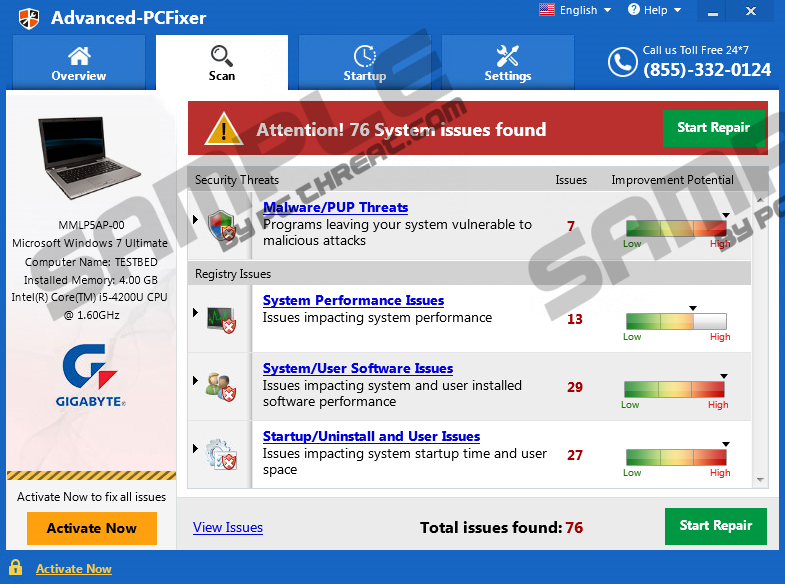Click Microsoft Windows 7 Ultimate text

pyautogui.click(x=90, y=243)
